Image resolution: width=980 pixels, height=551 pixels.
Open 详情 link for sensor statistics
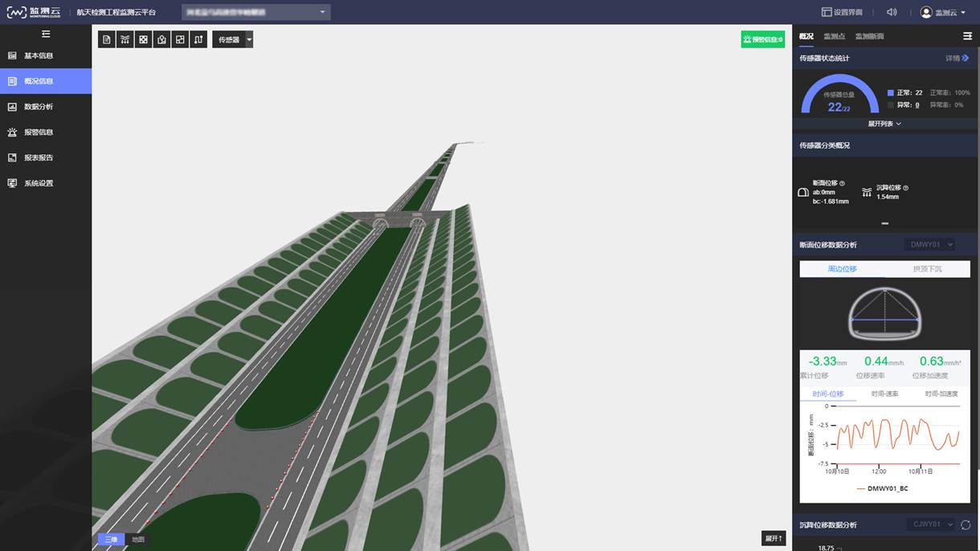(957, 58)
